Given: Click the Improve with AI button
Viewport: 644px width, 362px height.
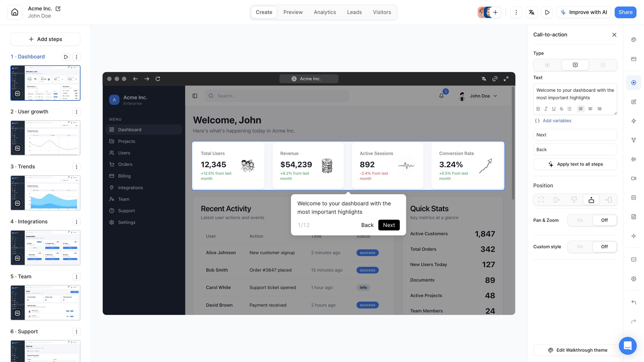Looking at the screenshot, I should pyautogui.click(x=584, y=12).
